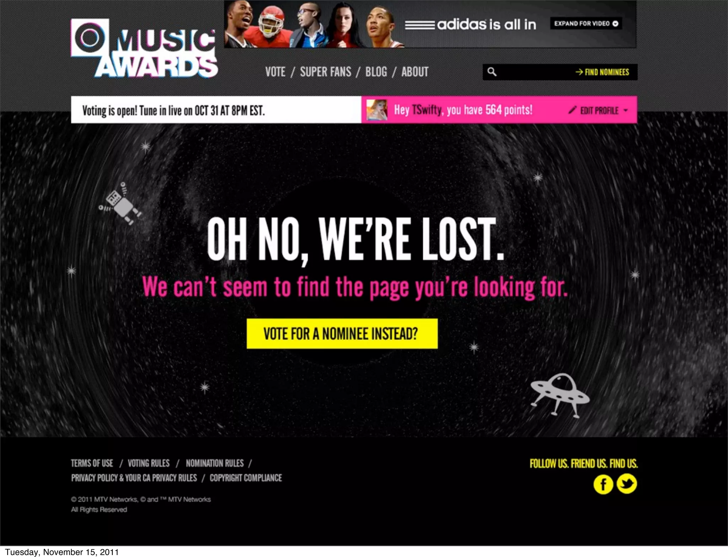This screenshot has height=560, width=728.
Task: Expand the Edit Profile dropdown arrow
Action: pyautogui.click(x=625, y=110)
